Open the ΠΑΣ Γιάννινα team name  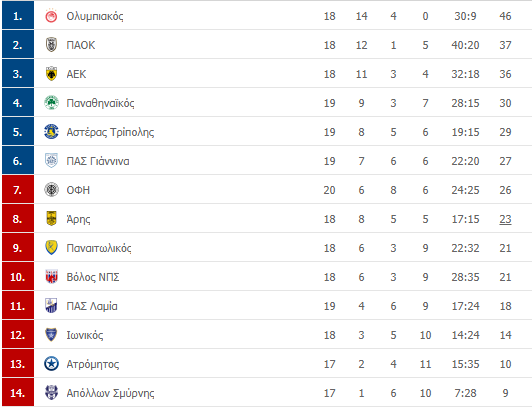point(98,161)
